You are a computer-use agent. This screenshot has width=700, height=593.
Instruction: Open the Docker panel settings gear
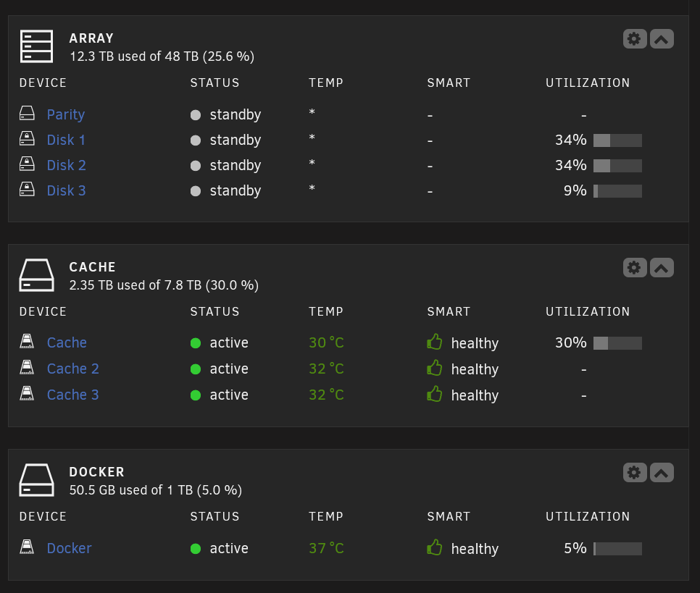point(634,473)
